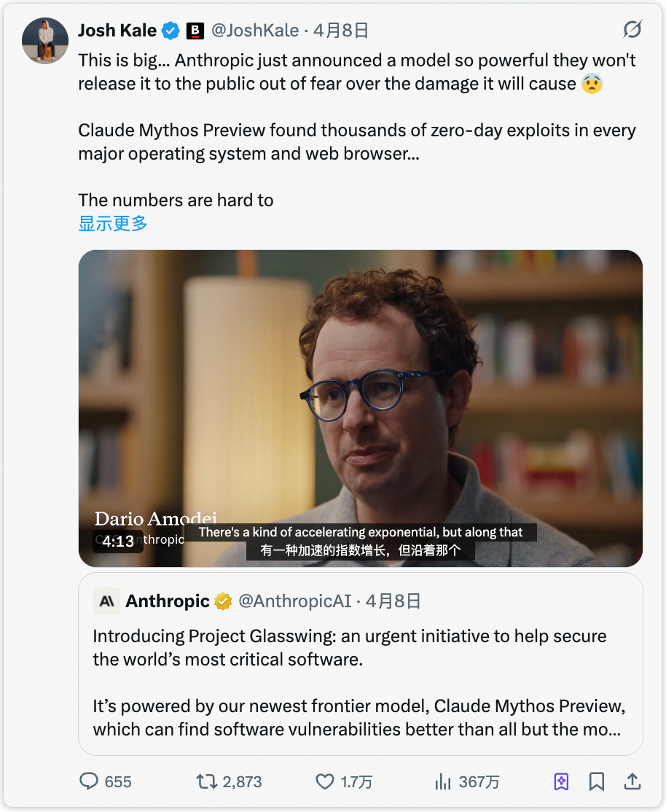Click the repost arrows icon
The image size is (666, 812).
point(207,782)
